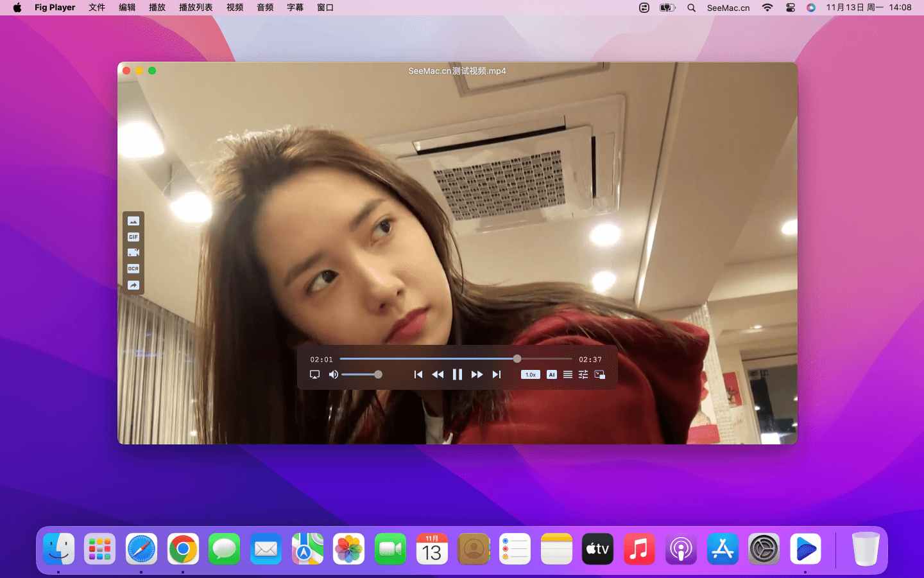This screenshot has height=578, width=924.
Task: Seek on the video progress bar
Action: point(456,359)
